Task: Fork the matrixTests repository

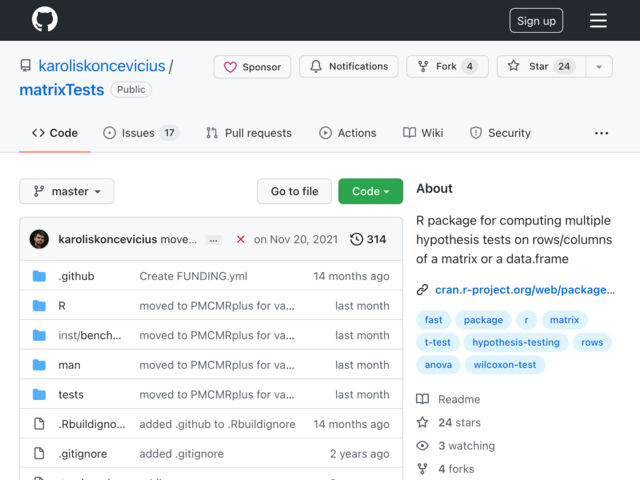Action: coord(447,67)
